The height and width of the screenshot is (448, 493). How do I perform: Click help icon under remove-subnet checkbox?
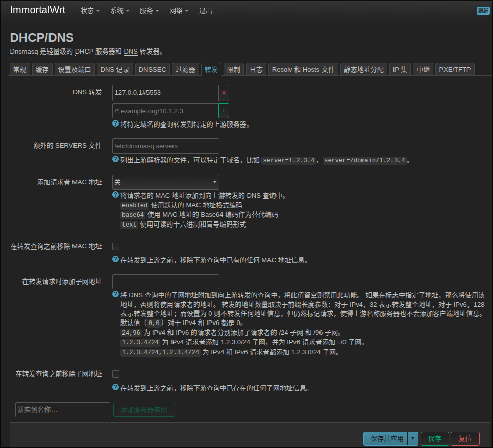(116, 387)
